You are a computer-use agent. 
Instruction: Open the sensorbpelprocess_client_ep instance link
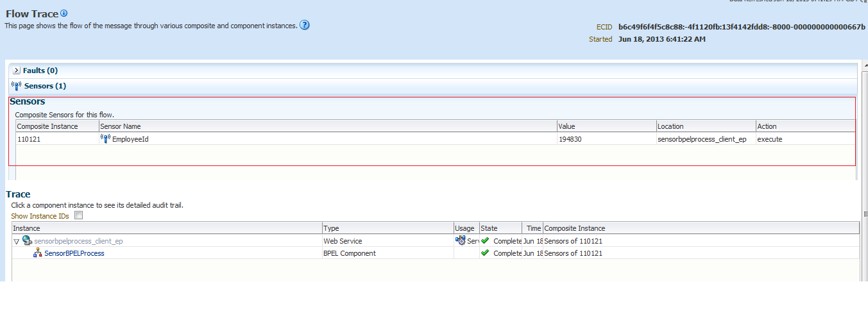(78, 241)
